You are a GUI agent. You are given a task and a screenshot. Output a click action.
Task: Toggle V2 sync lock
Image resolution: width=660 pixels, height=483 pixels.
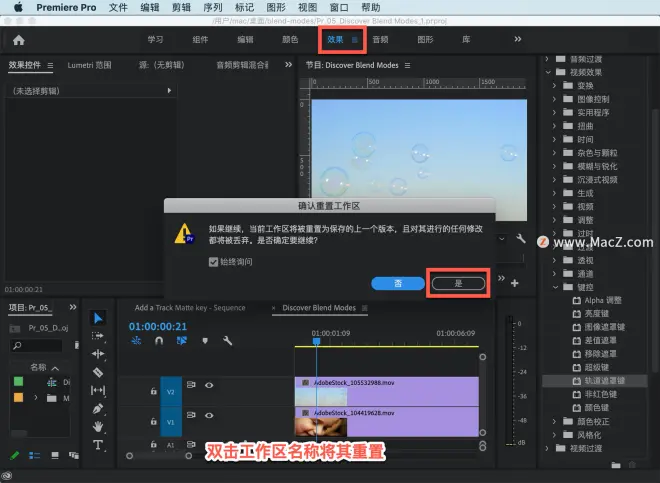(191, 384)
